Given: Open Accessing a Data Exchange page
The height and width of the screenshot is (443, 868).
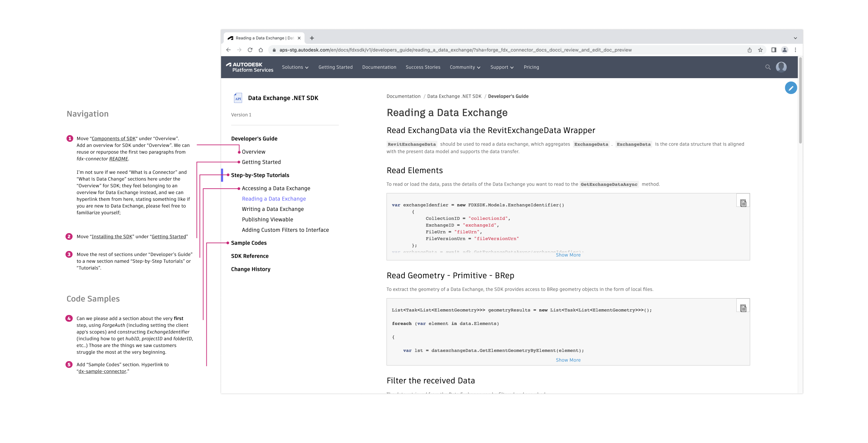Looking at the screenshot, I should (x=276, y=188).
